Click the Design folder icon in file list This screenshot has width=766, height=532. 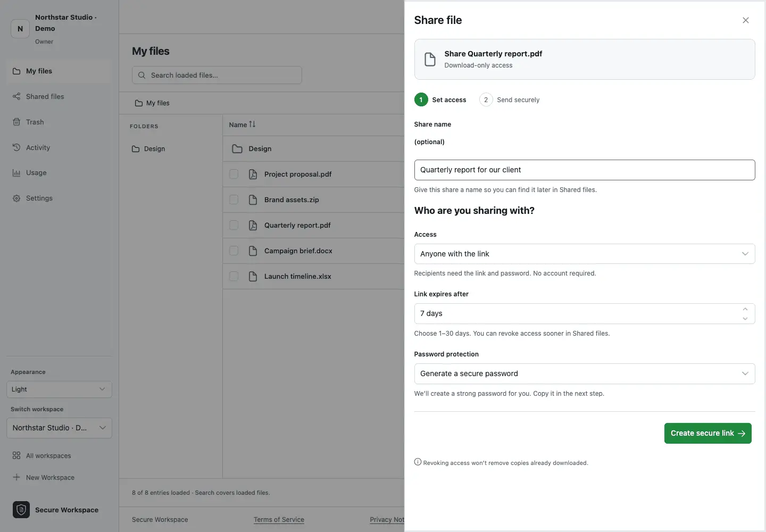pyautogui.click(x=237, y=149)
